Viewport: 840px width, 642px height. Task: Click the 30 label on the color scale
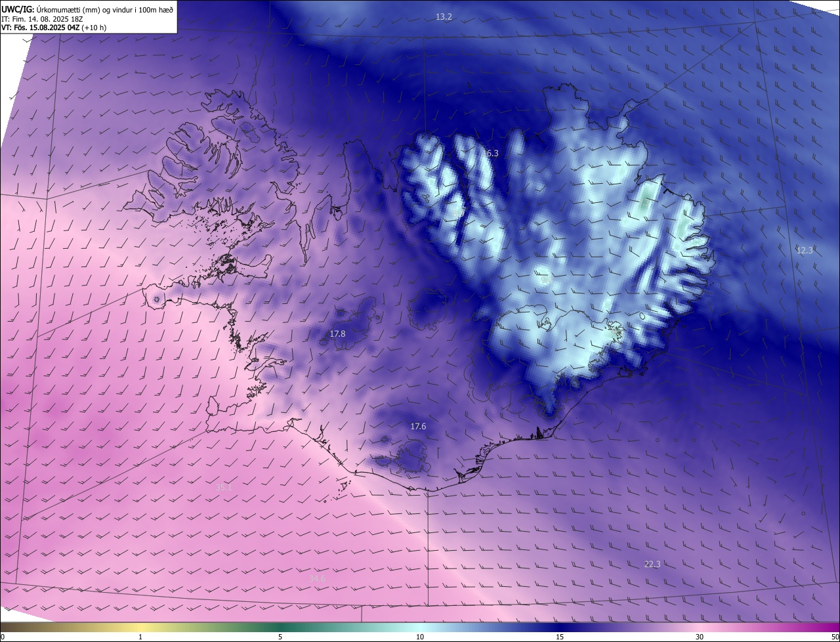tap(700, 637)
